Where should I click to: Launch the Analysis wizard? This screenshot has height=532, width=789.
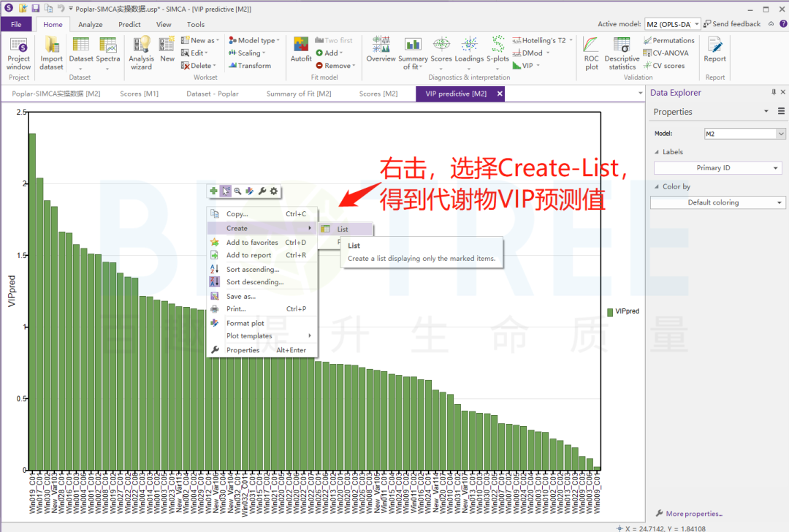tap(141, 53)
